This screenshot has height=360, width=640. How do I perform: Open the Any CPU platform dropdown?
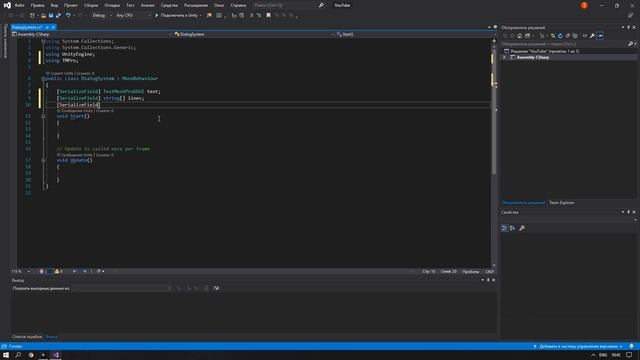(133, 16)
